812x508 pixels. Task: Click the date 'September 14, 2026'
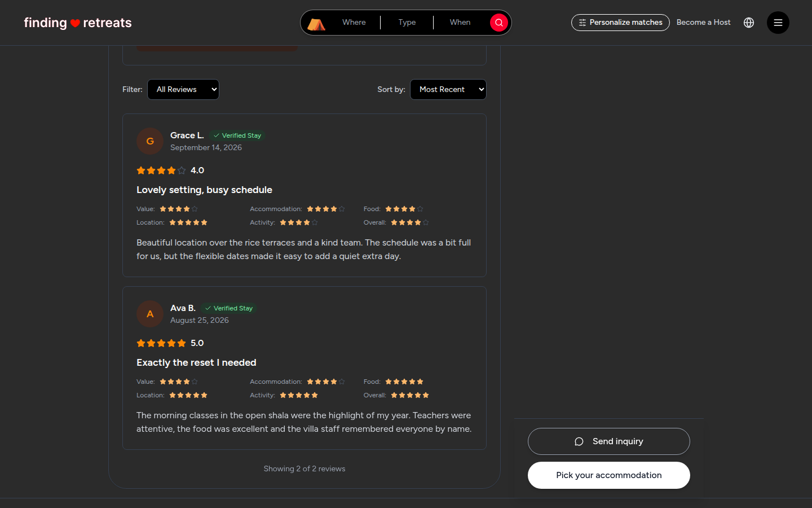pos(206,147)
